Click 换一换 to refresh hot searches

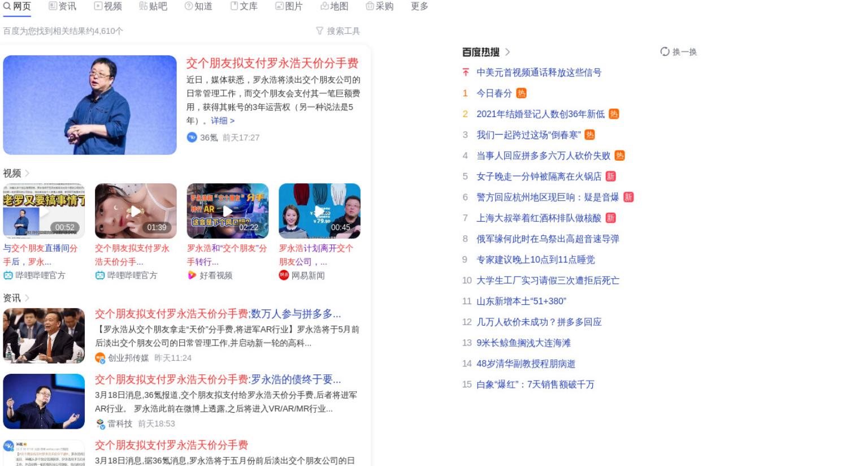pyautogui.click(x=679, y=52)
